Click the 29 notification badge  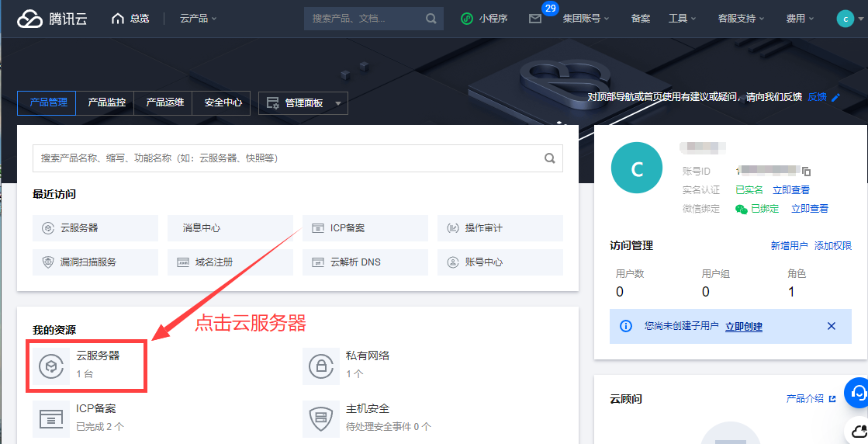click(x=550, y=9)
